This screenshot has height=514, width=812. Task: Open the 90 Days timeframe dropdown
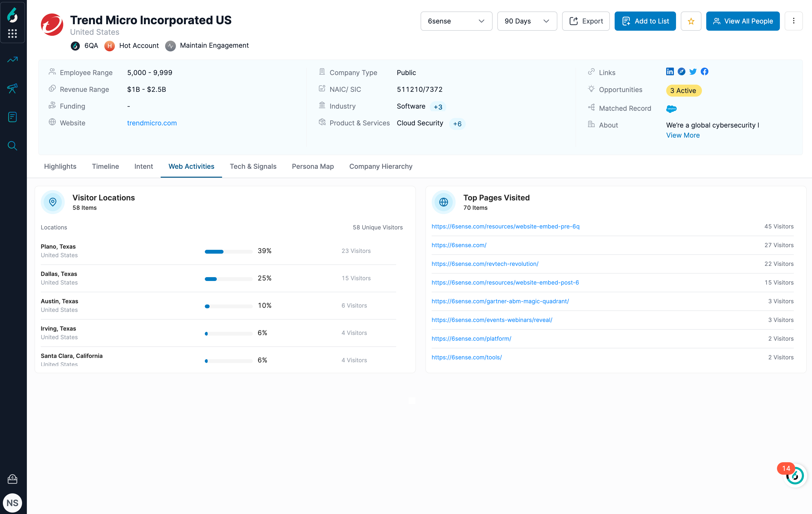pyautogui.click(x=527, y=21)
